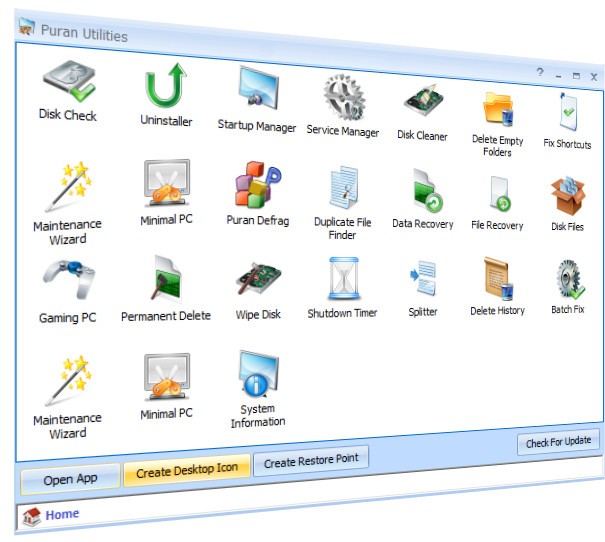This screenshot has width=605, height=542.
Task: Go to the Home link
Action: click(x=63, y=514)
